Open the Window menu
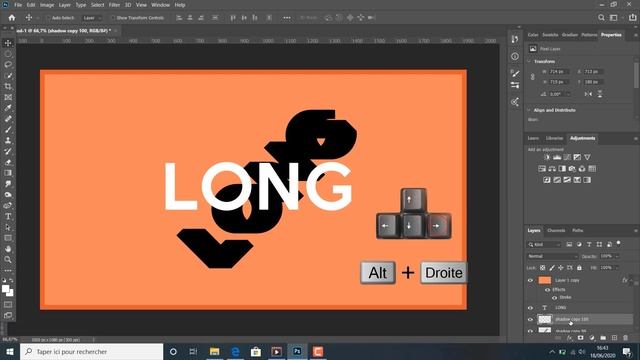Screen dimensions: 640x360 160,5
